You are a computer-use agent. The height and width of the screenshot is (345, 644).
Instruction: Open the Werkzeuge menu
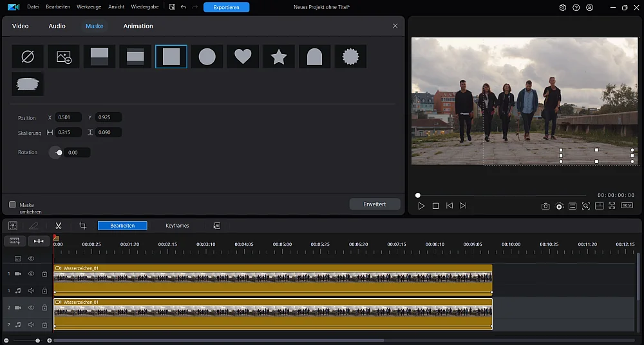[89, 7]
